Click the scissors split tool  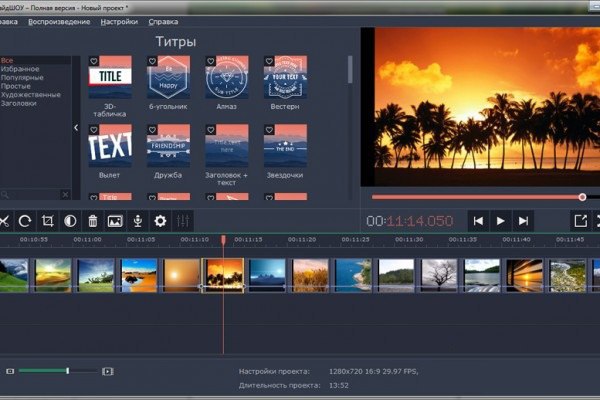point(5,221)
